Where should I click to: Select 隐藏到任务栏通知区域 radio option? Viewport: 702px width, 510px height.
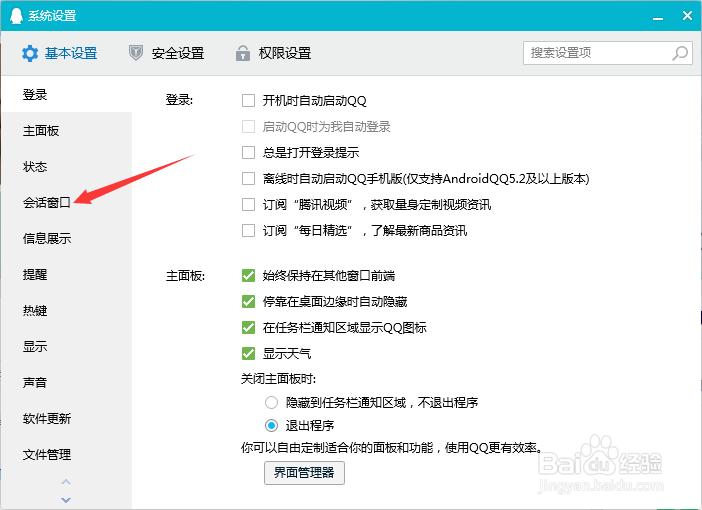[271, 403]
